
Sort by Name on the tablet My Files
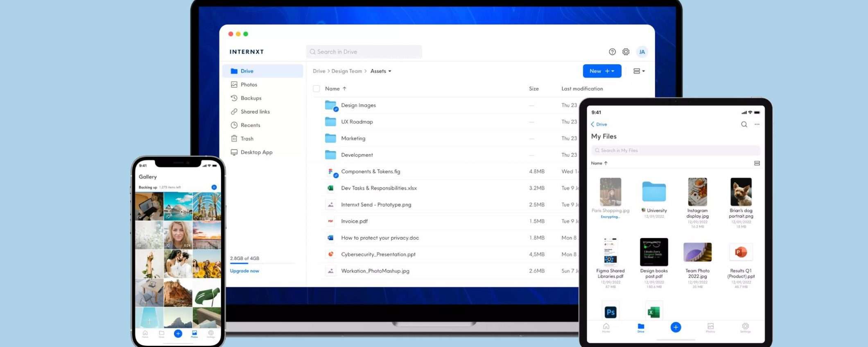tap(599, 163)
